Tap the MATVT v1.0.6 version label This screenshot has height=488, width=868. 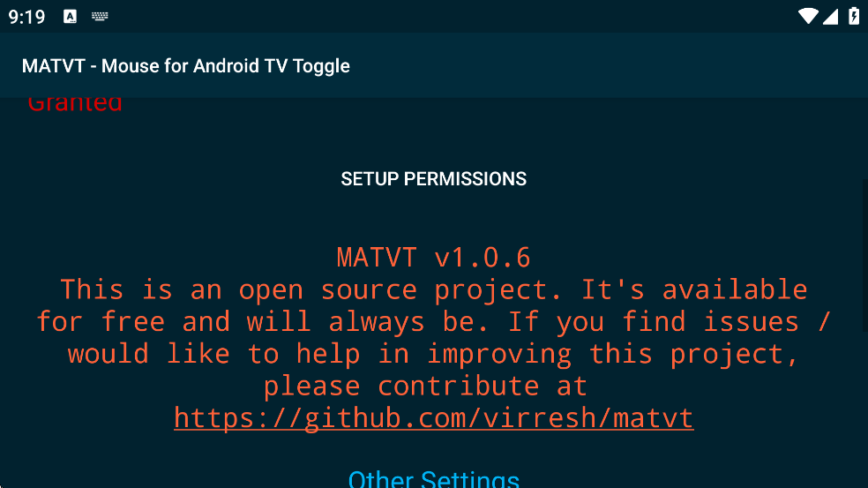click(x=433, y=258)
